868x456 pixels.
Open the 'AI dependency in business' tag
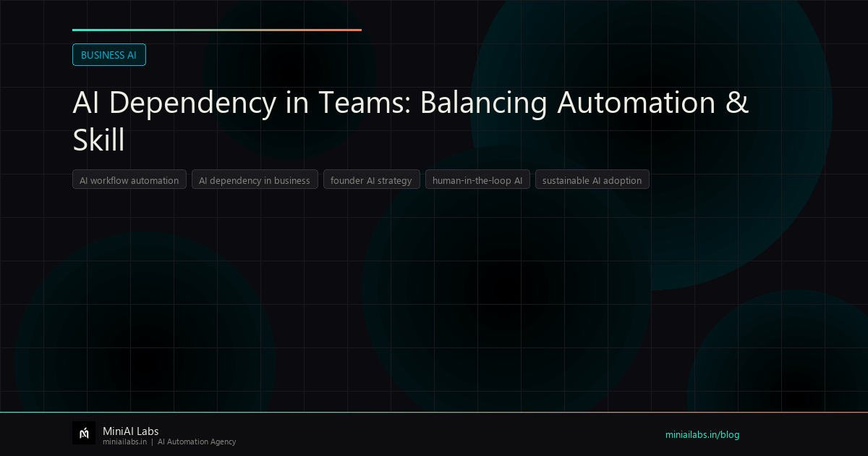(x=255, y=180)
